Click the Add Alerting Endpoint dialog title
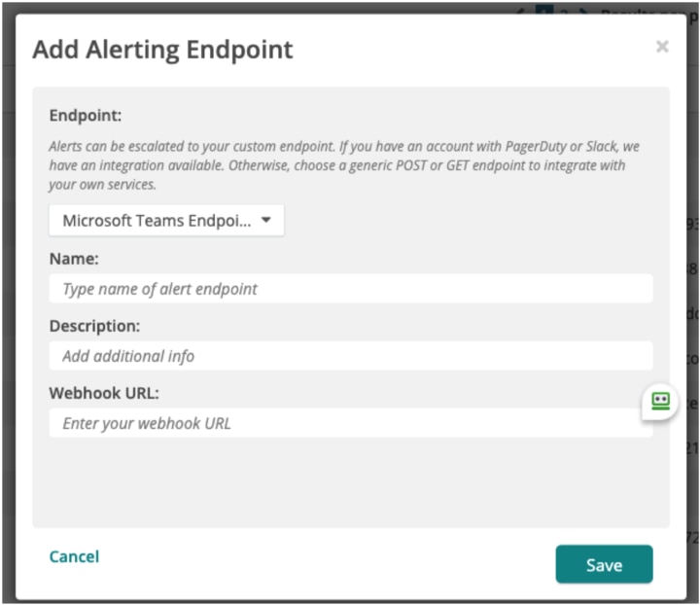The height and width of the screenshot is (605, 700). pyautogui.click(x=162, y=50)
